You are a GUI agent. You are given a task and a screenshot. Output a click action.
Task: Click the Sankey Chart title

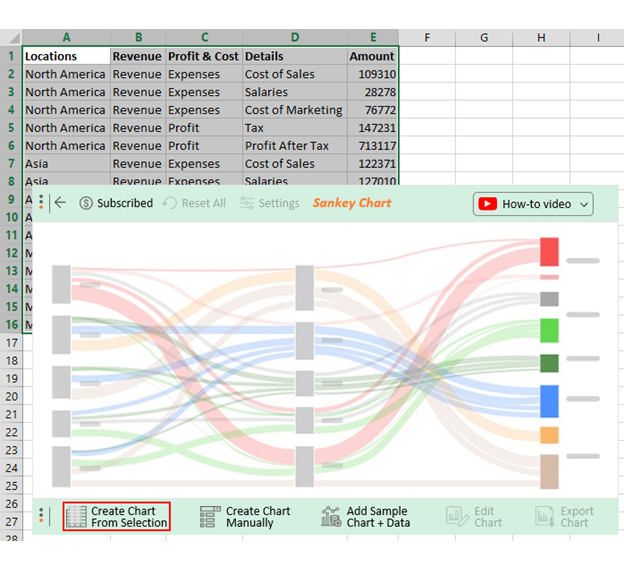coord(352,203)
